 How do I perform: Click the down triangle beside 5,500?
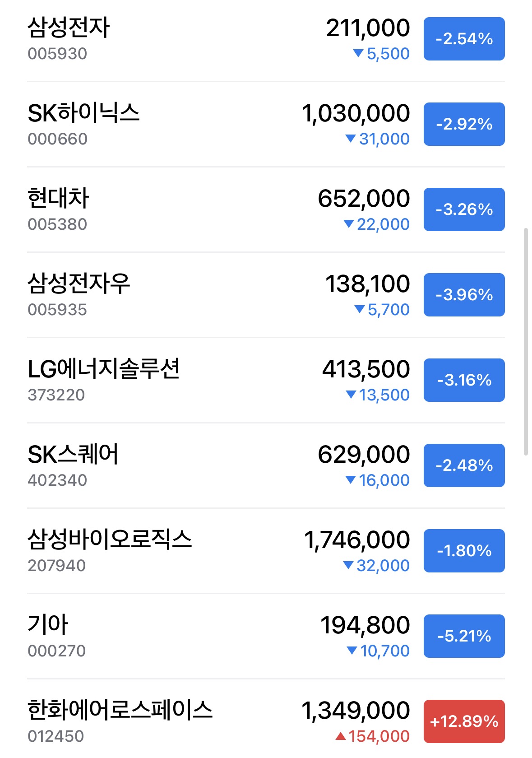coord(358,53)
